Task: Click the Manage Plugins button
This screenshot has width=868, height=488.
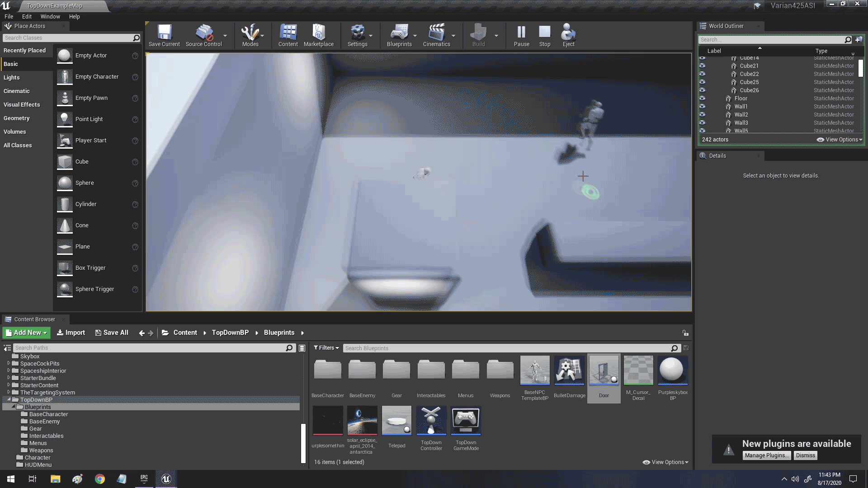Action: point(766,455)
